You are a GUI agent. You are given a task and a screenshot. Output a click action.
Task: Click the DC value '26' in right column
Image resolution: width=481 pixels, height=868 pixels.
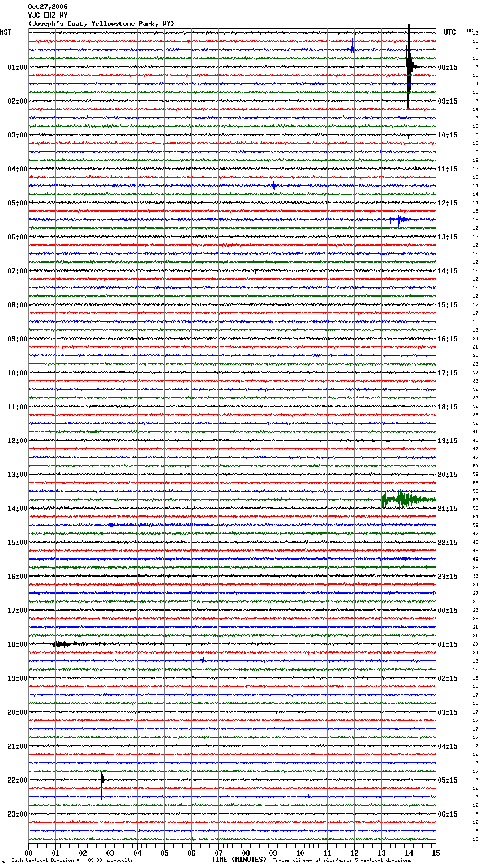pos(475,364)
